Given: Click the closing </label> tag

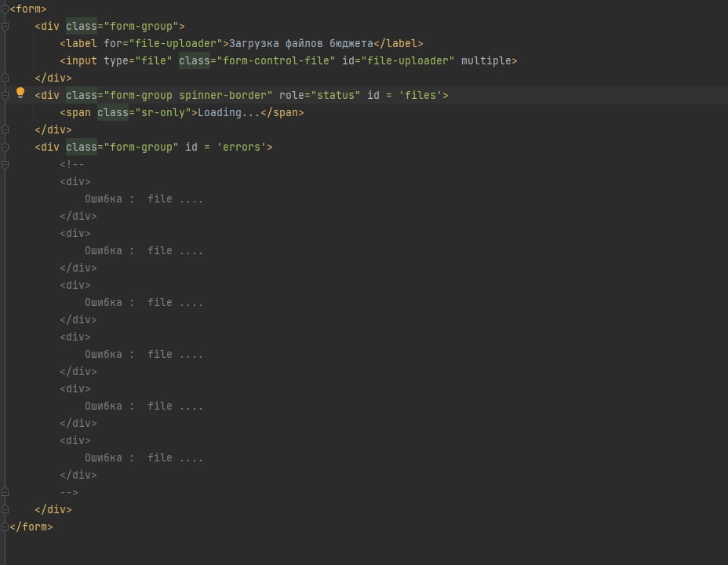Looking at the screenshot, I should 399,44.
